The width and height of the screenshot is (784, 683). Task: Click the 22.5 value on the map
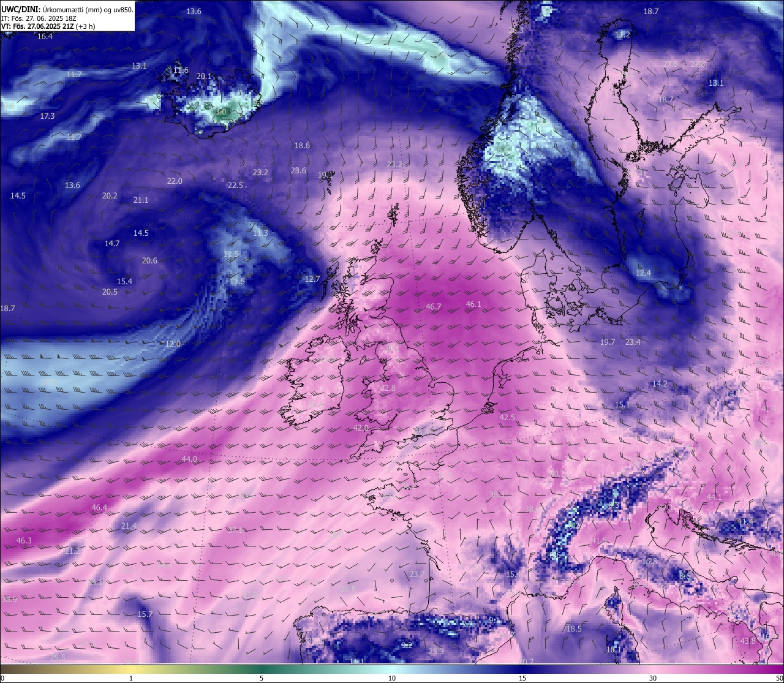click(235, 186)
